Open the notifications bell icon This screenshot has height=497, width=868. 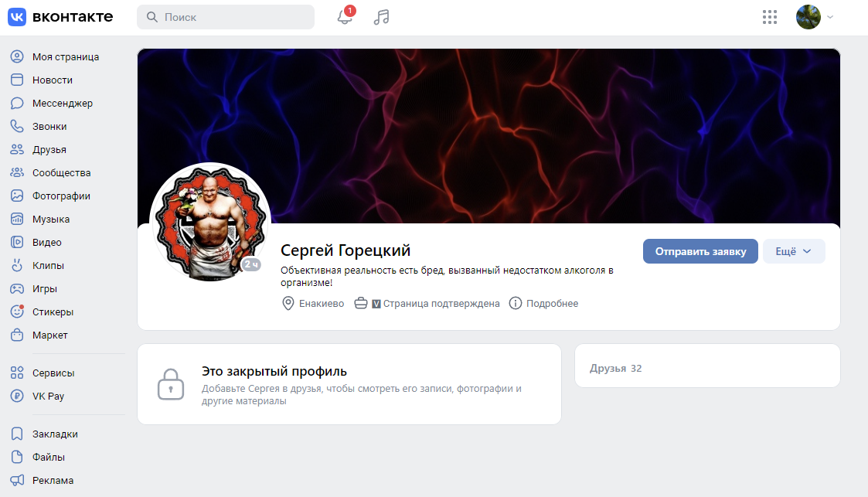[x=345, y=17]
